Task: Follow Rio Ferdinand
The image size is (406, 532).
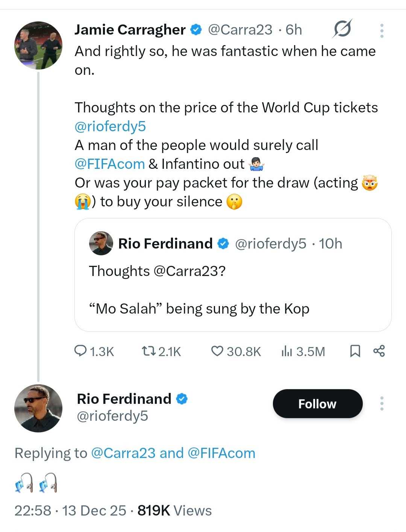Action: [x=317, y=403]
